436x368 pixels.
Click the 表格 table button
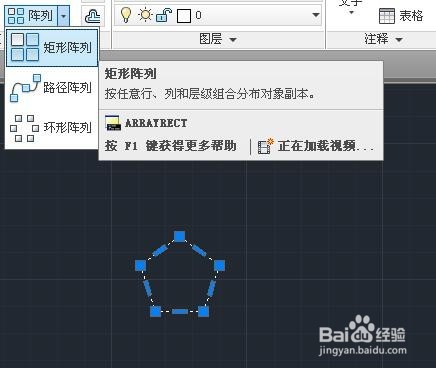pos(401,16)
